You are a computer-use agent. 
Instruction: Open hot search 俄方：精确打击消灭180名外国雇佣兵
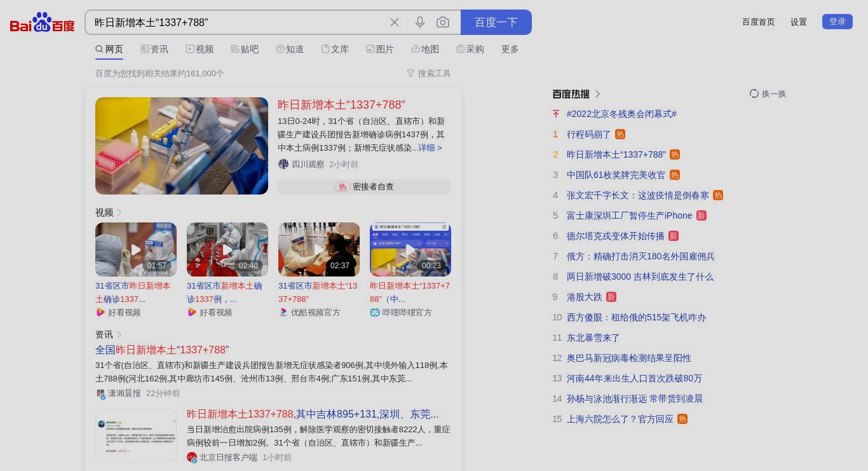click(x=641, y=256)
